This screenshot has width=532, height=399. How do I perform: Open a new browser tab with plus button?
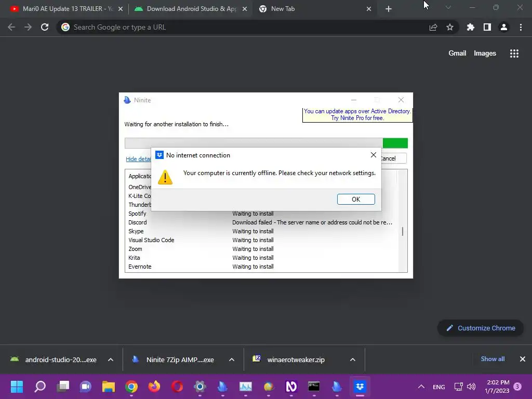389,9
